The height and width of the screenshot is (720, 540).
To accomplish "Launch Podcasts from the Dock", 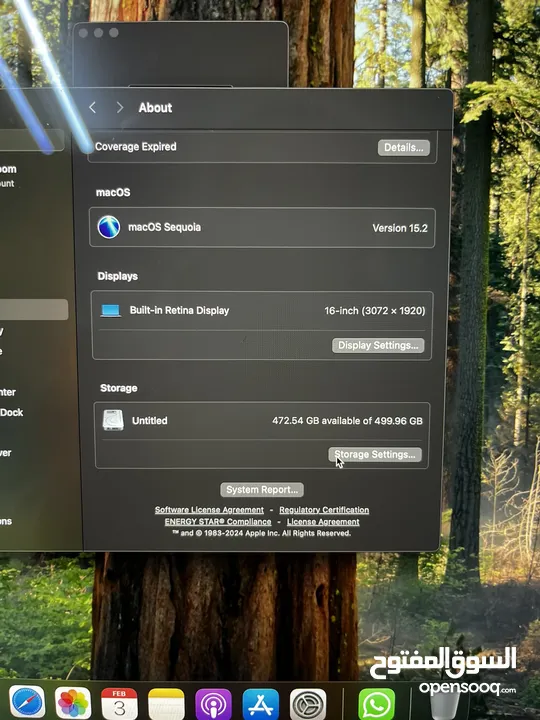I will pos(214,704).
